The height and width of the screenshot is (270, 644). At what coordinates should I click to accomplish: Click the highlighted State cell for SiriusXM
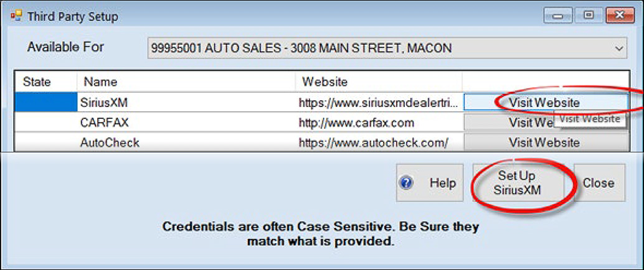point(45,103)
